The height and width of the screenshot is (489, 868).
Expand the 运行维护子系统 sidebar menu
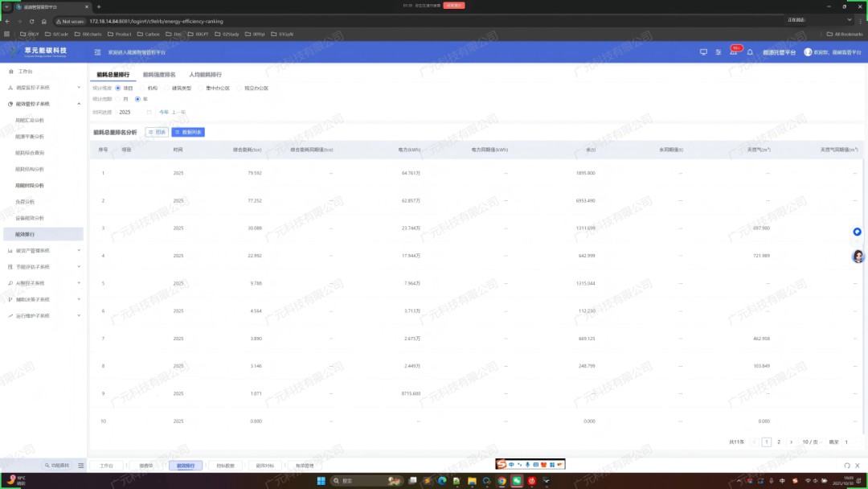point(43,315)
